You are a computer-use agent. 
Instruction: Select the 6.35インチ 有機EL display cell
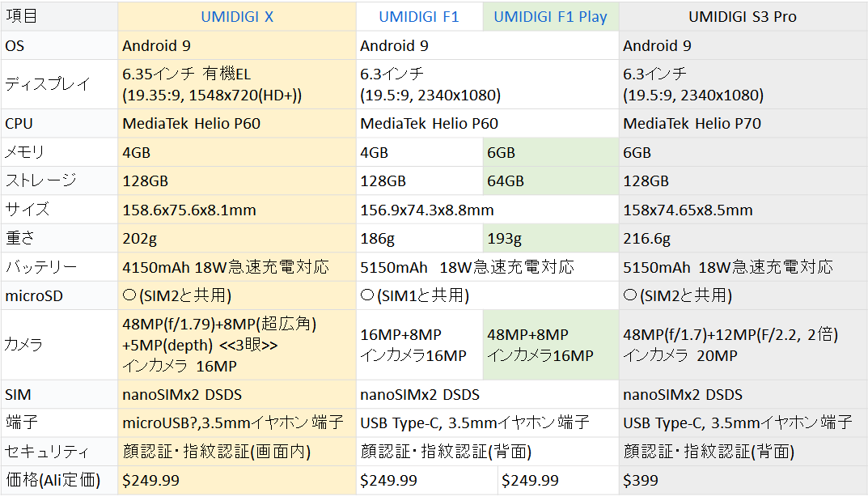pos(236,84)
